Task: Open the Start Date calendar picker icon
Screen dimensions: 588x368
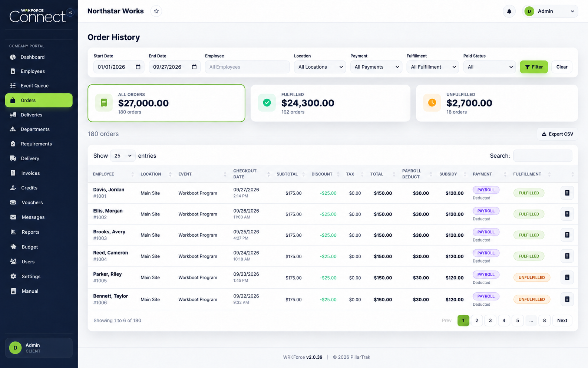Action: pos(138,67)
